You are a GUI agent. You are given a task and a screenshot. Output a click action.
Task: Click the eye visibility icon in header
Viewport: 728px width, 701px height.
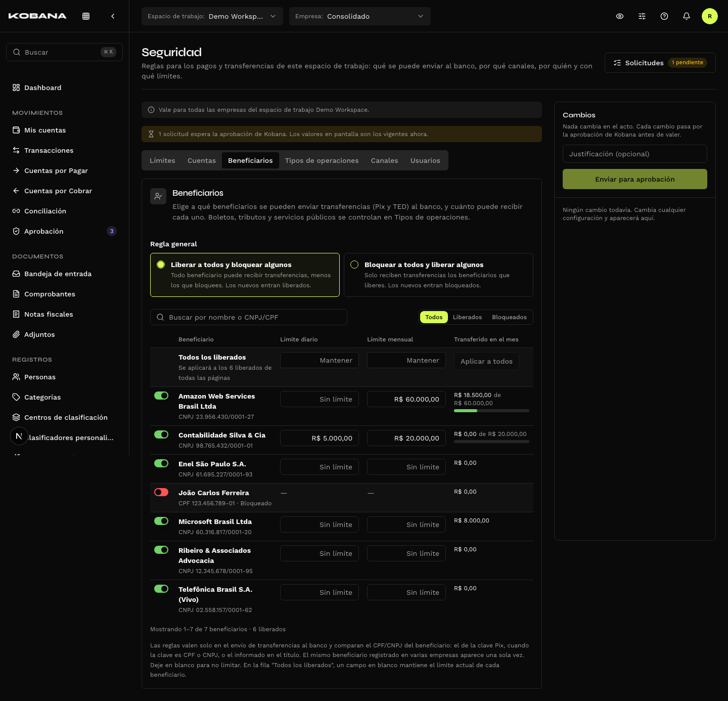620,16
